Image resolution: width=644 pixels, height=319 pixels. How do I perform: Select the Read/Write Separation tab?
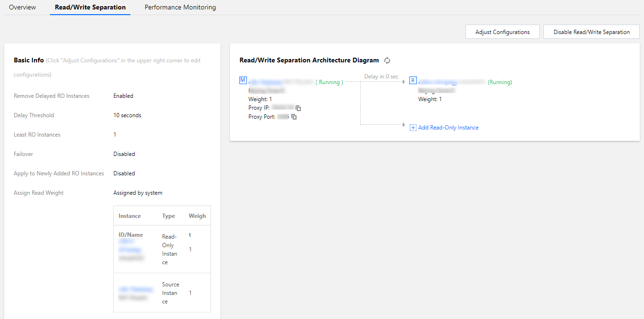(x=90, y=8)
